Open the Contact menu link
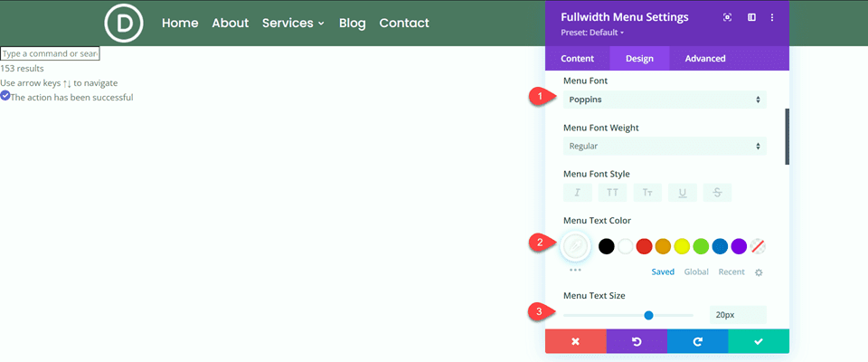The image size is (868, 362). click(404, 23)
